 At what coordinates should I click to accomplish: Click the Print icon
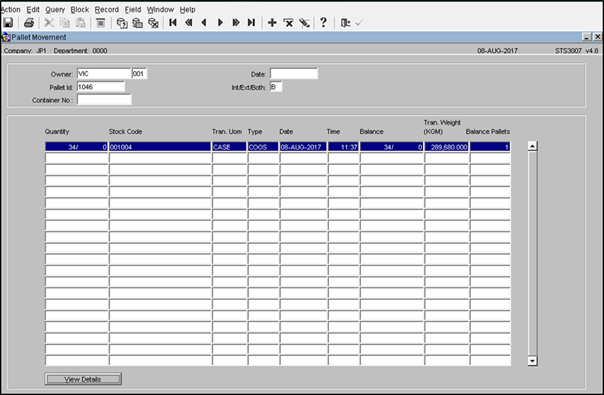point(29,23)
